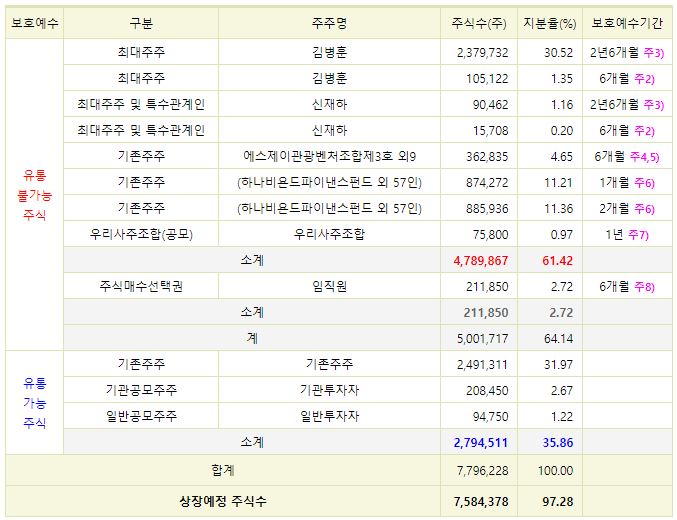
Task: Click the 일반공모주주 category cell
Action: click(141, 416)
